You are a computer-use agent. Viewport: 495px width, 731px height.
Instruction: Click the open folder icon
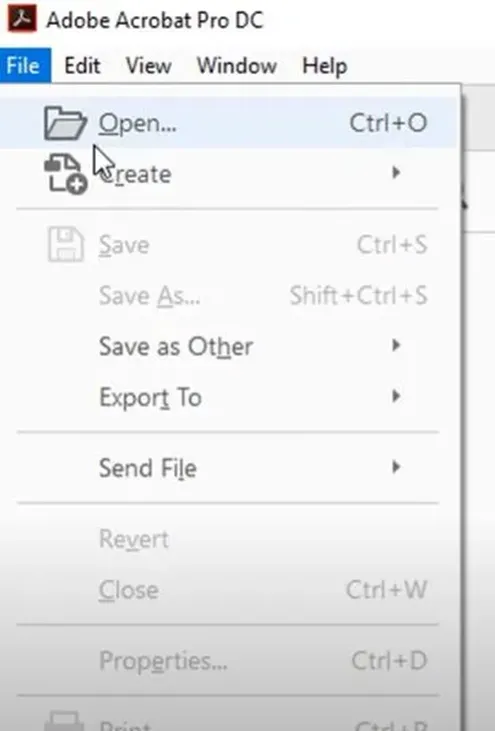(x=65, y=123)
